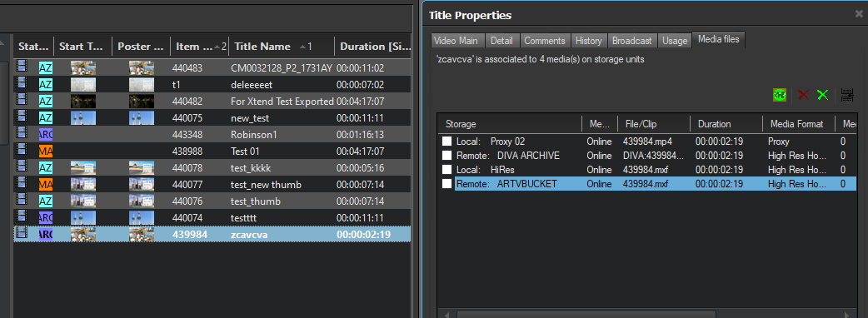Screen dimensions: 868x318
Task: Click ARC status badge in testttt row
Action: tap(45, 217)
